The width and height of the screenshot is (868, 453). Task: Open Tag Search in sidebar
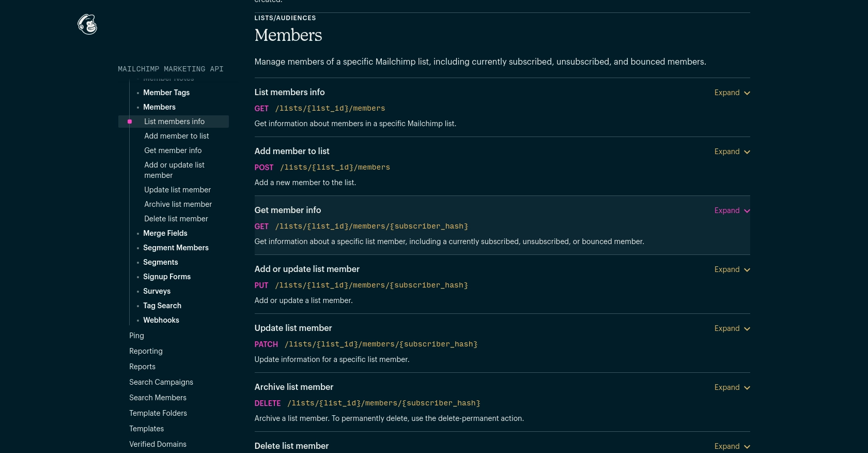pos(162,306)
